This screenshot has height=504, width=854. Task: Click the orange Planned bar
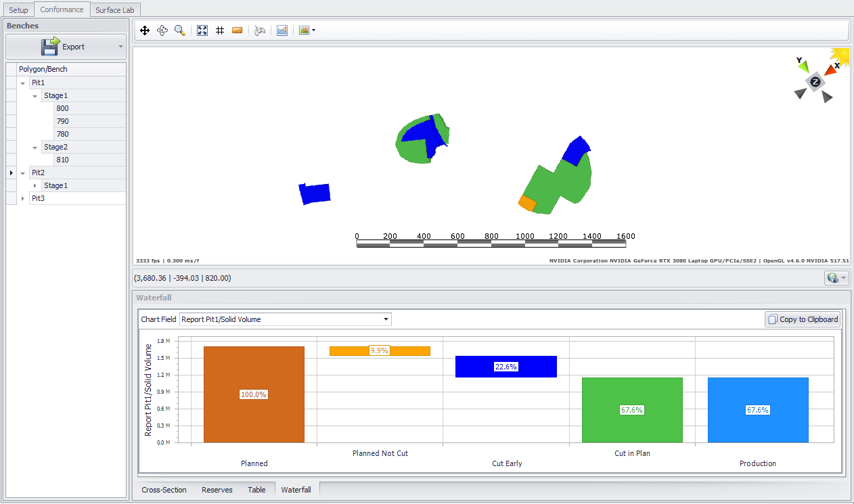click(x=254, y=394)
